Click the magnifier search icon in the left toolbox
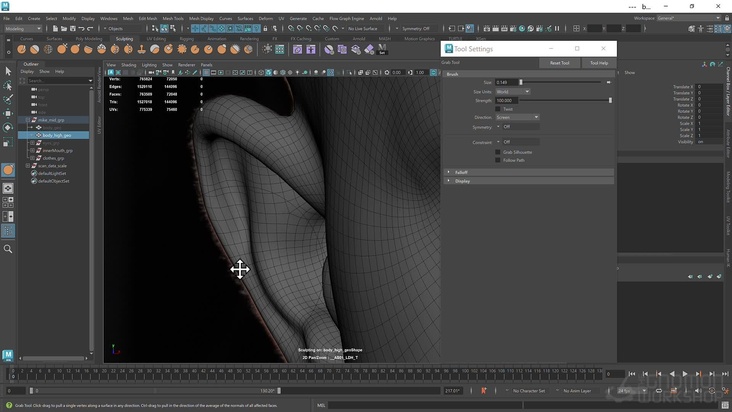 coord(8,249)
